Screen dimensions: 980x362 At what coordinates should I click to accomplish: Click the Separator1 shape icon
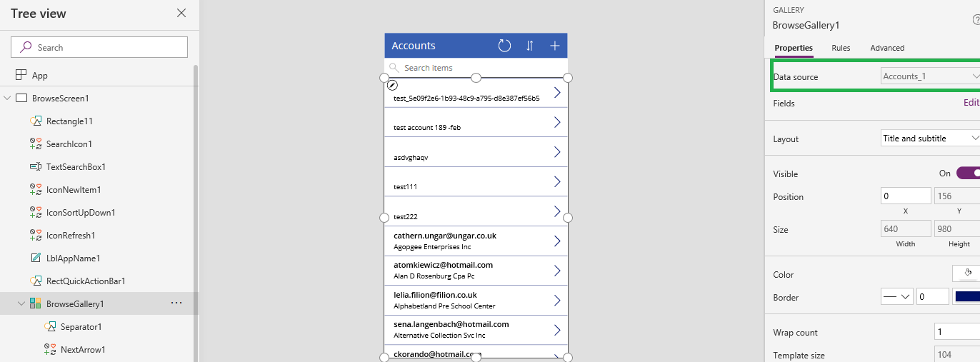(50, 326)
